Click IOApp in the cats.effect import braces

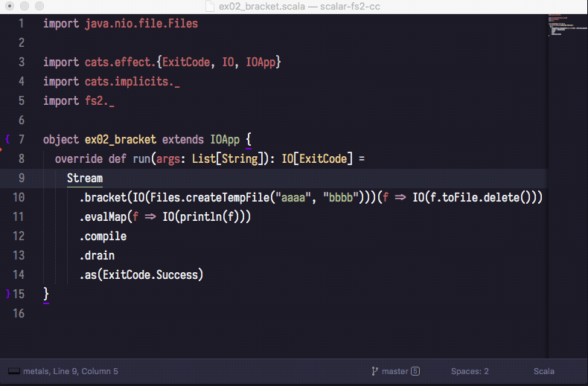coord(261,62)
